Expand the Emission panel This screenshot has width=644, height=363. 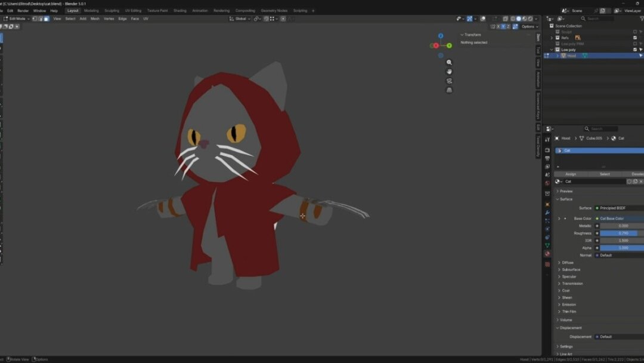click(x=568, y=304)
